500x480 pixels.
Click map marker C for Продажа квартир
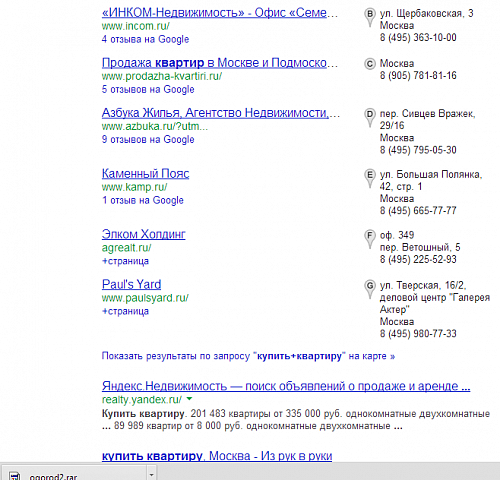369,64
